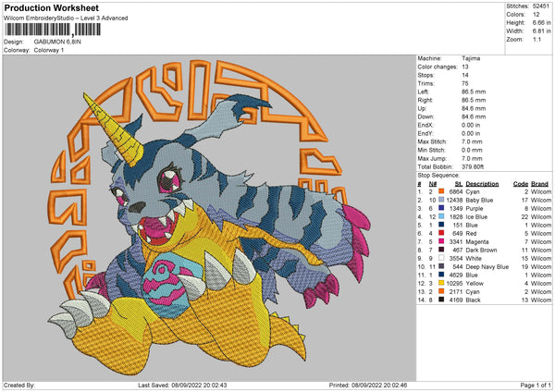
Task: Click the 'Page 1 of 1' indicator
Action: coord(536,385)
